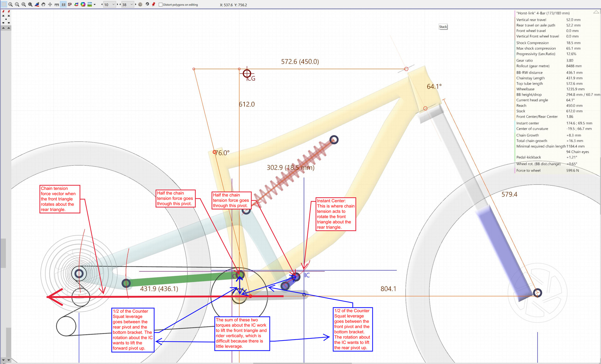Open the dropdown showing value 38
This screenshot has width=601, height=364.
point(131,4)
